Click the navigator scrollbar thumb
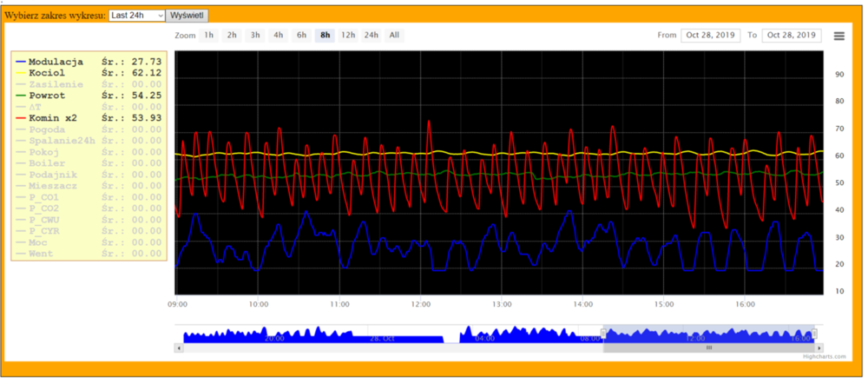 tap(708, 348)
